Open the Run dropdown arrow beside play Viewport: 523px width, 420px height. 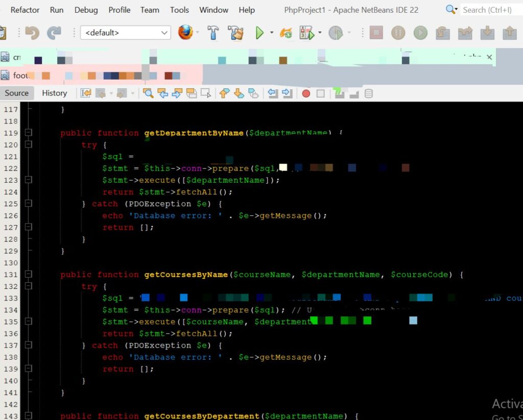pyautogui.click(x=272, y=33)
